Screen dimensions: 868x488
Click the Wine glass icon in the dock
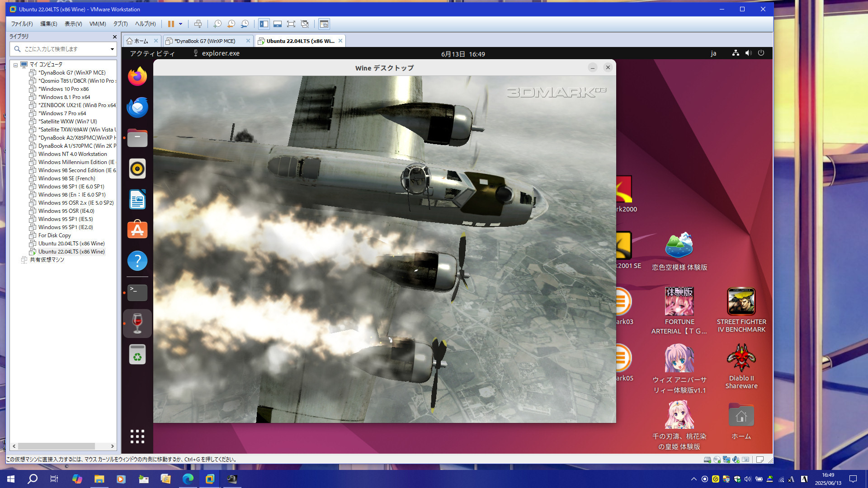[137, 324]
